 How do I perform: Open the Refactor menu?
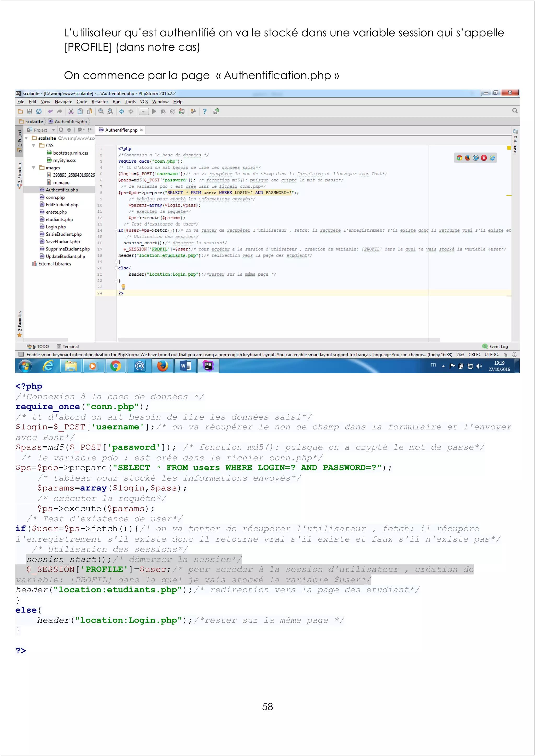coord(100,102)
